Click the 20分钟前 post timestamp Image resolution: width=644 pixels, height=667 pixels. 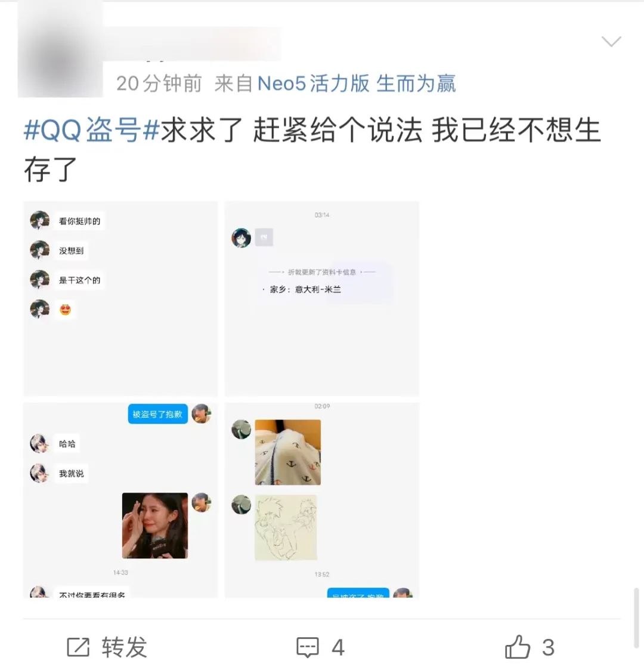point(159,84)
